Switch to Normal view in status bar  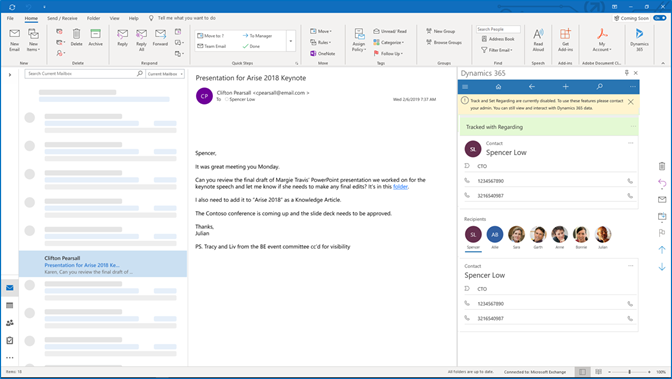(x=582, y=372)
